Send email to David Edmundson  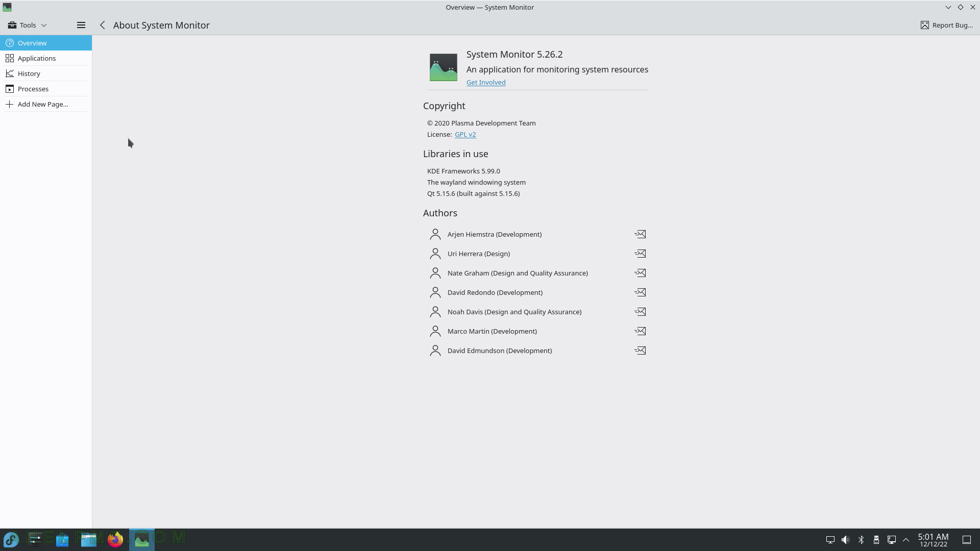[x=640, y=350]
